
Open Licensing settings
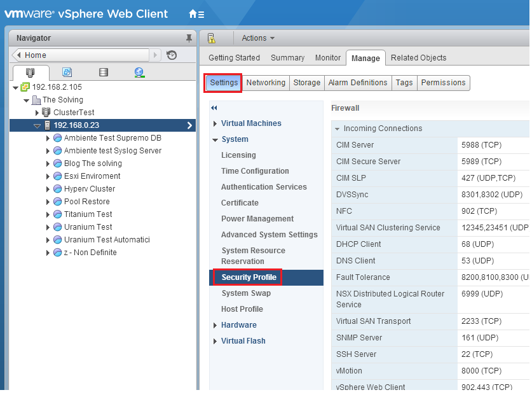coord(238,155)
